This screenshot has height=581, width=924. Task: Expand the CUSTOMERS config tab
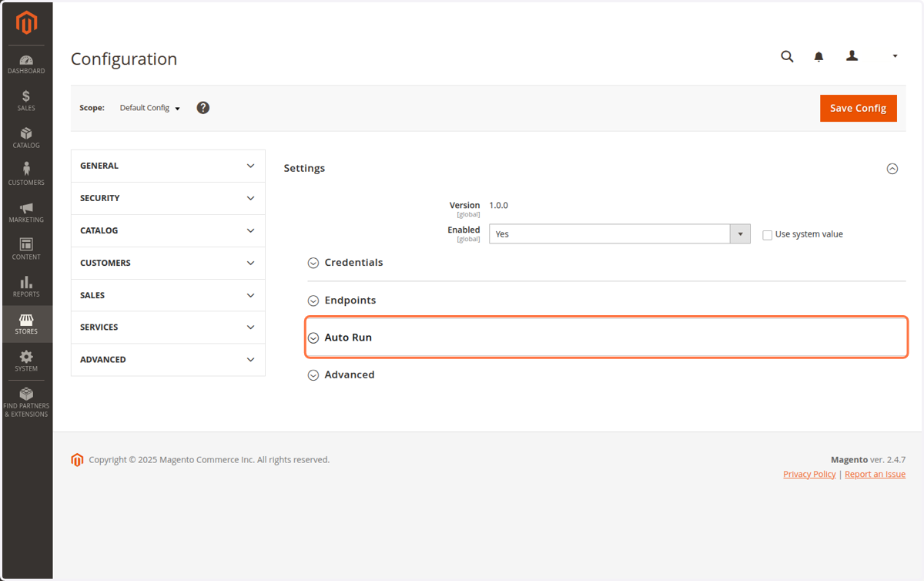168,263
